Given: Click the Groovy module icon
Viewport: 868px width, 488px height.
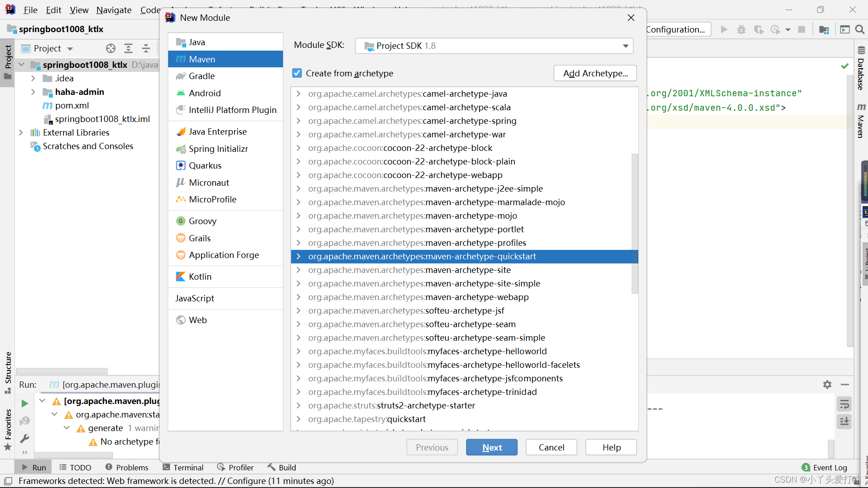Looking at the screenshot, I should [181, 221].
